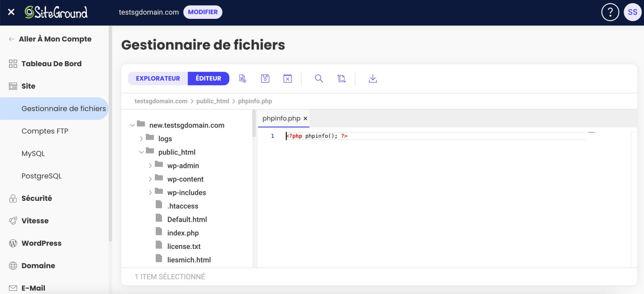Image resolution: width=644 pixels, height=294 pixels.
Task: Go to Aller À Mon Compte
Action: [x=55, y=39]
